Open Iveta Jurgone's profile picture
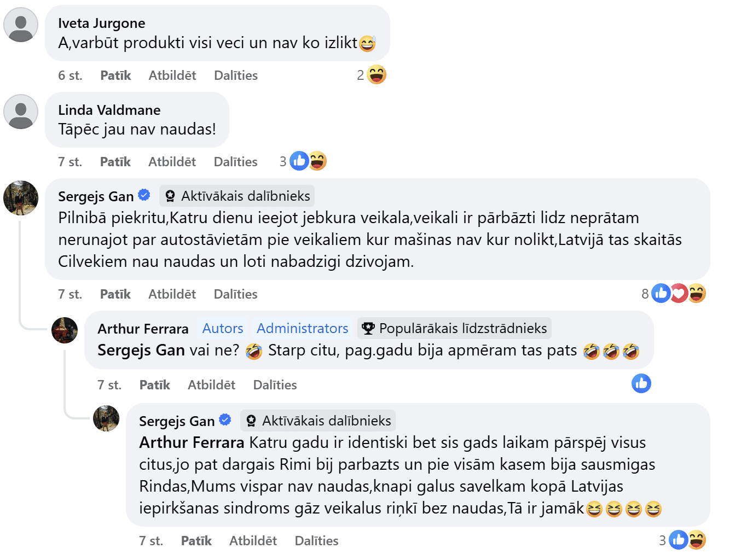 click(x=21, y=25)
